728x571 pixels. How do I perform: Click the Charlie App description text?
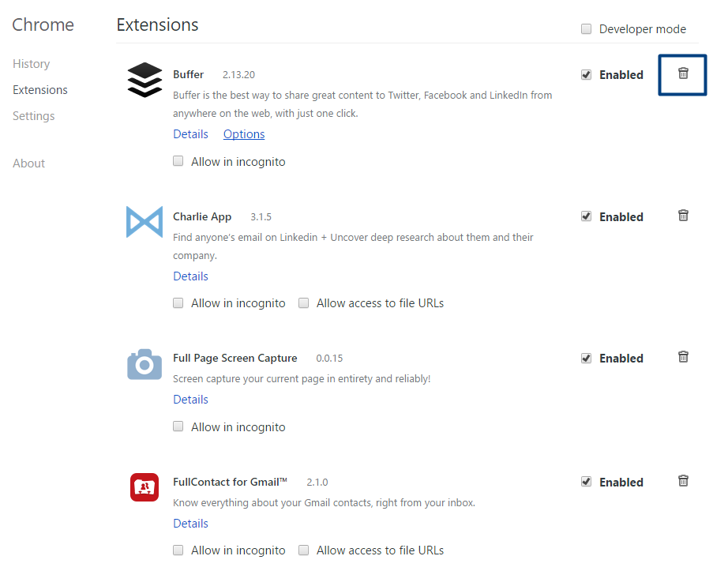click(x=353, y=246)
